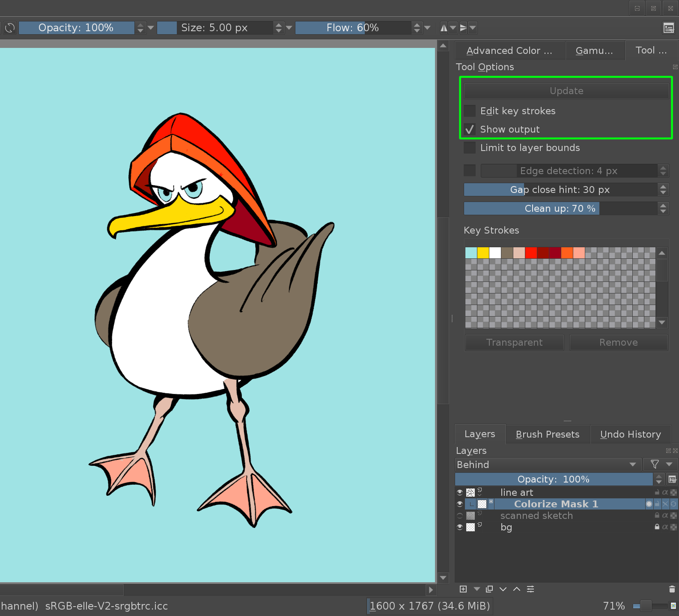Switch to the Brush Presets tab
The height and width of the screenshot is (616, 679).
pyautogui.click(x=548, y=434)
